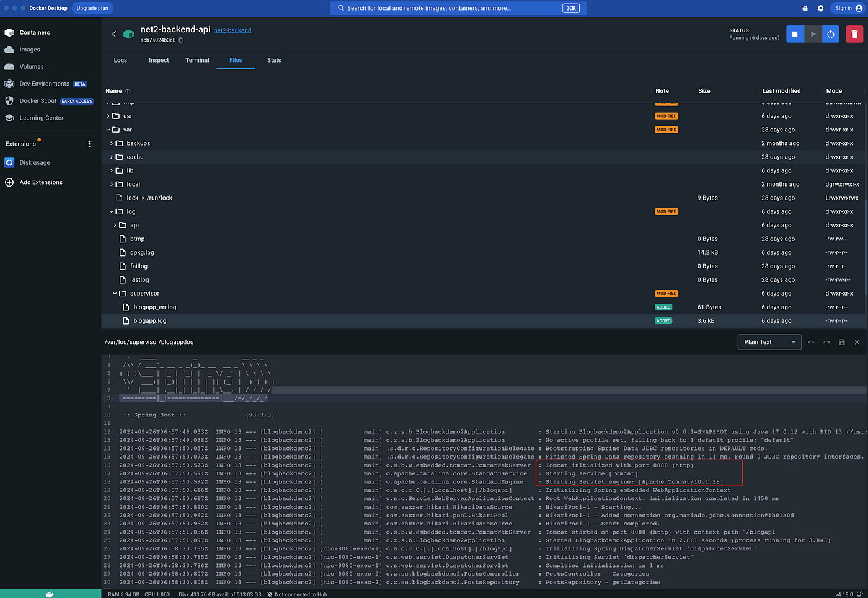Stop the running container
Viewport: 868px width, 598px height.
(x=795, y=34)
